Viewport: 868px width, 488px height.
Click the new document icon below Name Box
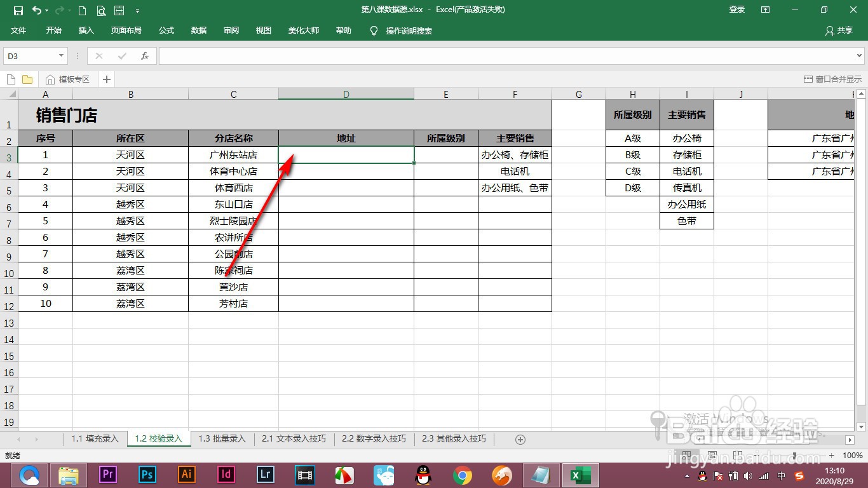point(11,79)
